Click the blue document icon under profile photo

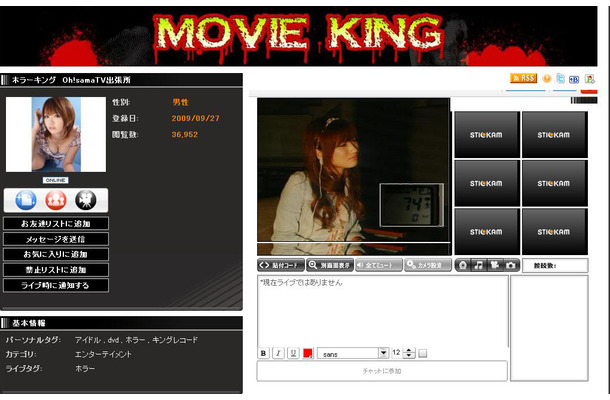point(26,200)
